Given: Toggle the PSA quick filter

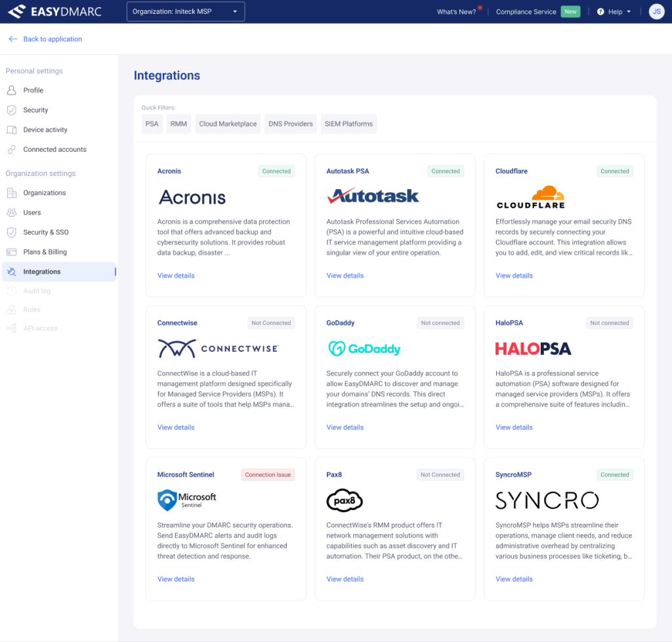Looking at the screenshot, I should (152, 124).
